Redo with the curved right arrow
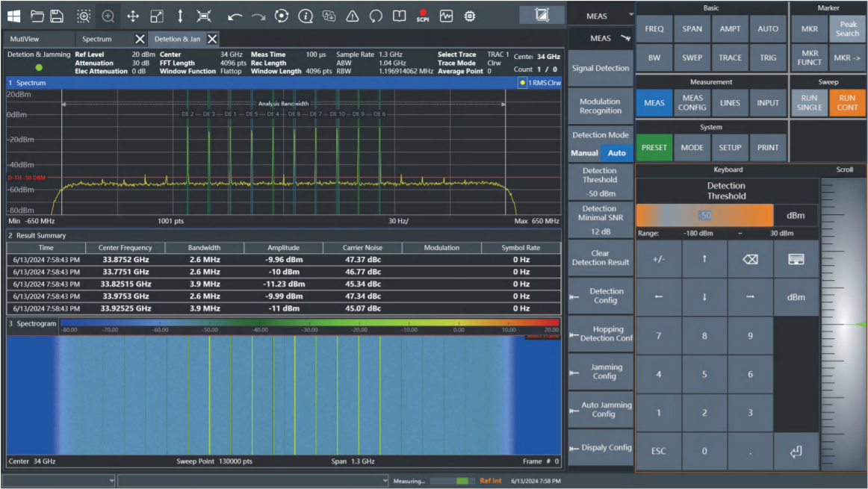868x489 pixels. point(258,16)
